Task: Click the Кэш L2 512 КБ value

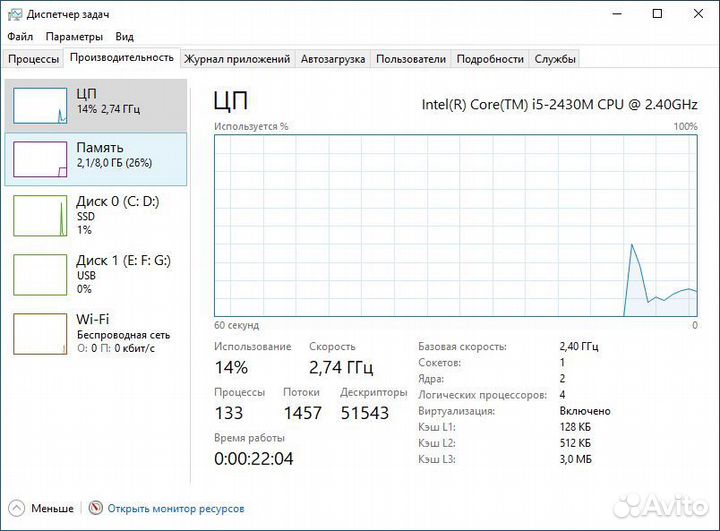Action: click(575, 443)
